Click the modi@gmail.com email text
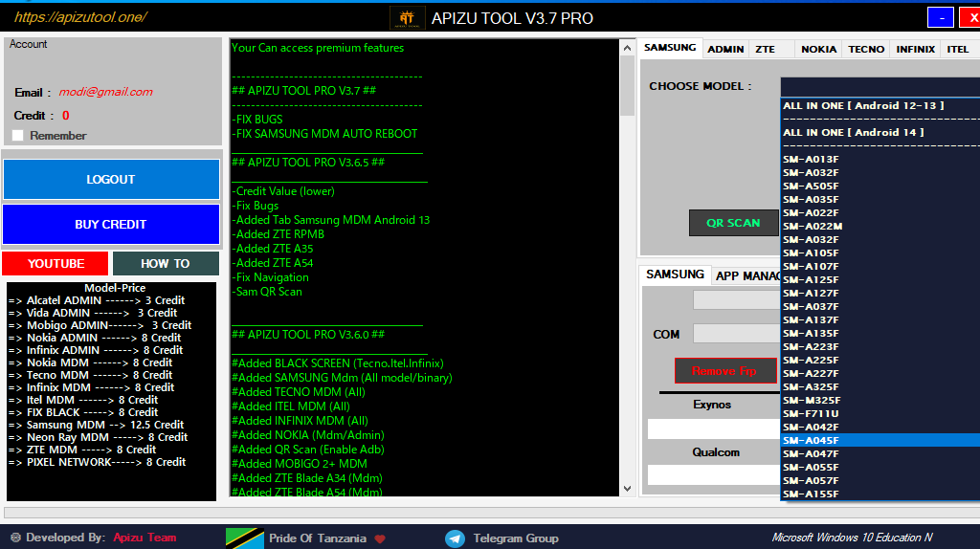The image size is (980, 549). pyautogui.click(x=105, y=92)
